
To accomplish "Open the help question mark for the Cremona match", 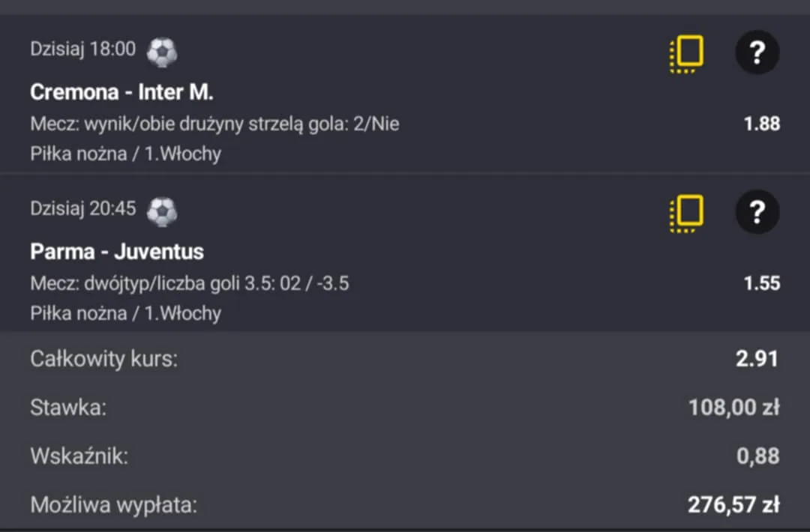I will [757, 52].
